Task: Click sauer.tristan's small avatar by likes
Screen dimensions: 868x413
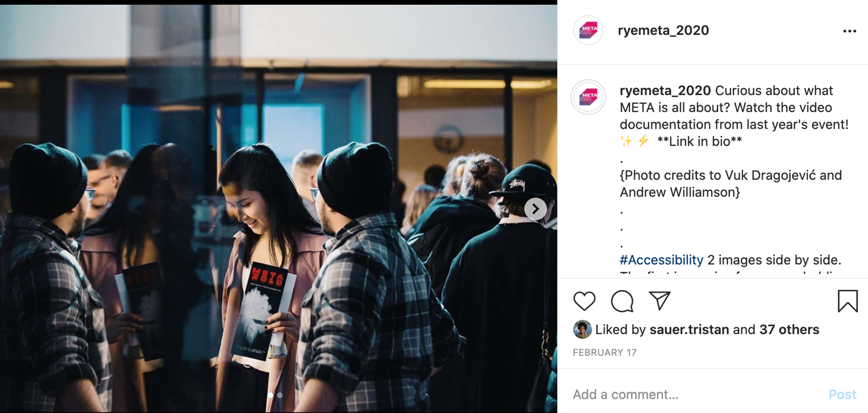Action: tap(582, 330)
